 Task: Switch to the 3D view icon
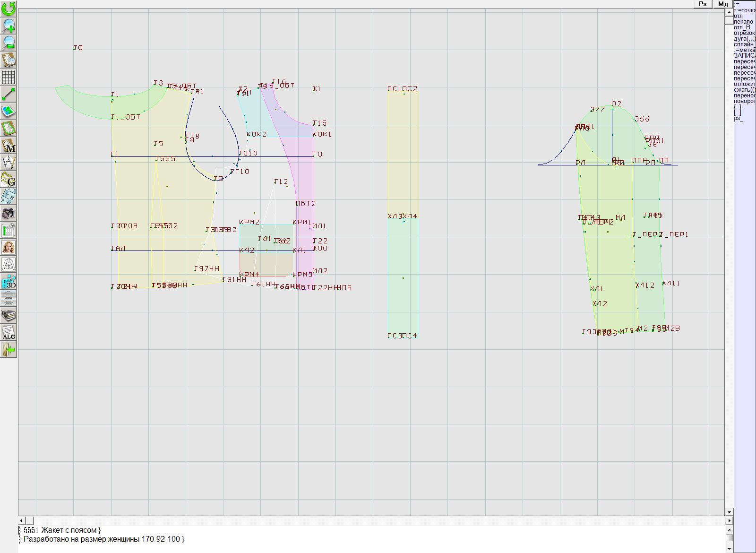click(9, 282)
